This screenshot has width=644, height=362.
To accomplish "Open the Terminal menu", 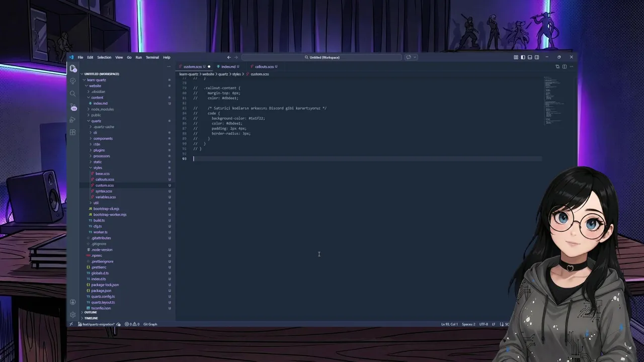I will tap(152, 57).
